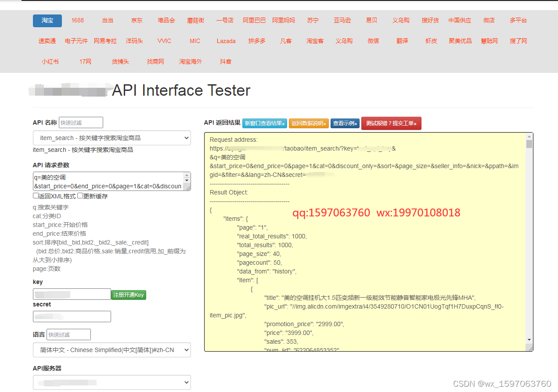Open the 淘宝客 tab

tap(315, 41)
